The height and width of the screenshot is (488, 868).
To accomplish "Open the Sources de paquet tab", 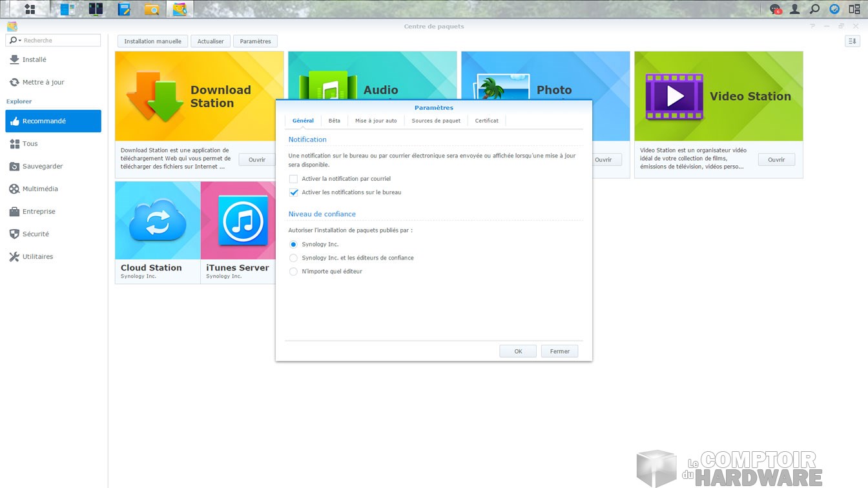I will click(x=436, y=121).
